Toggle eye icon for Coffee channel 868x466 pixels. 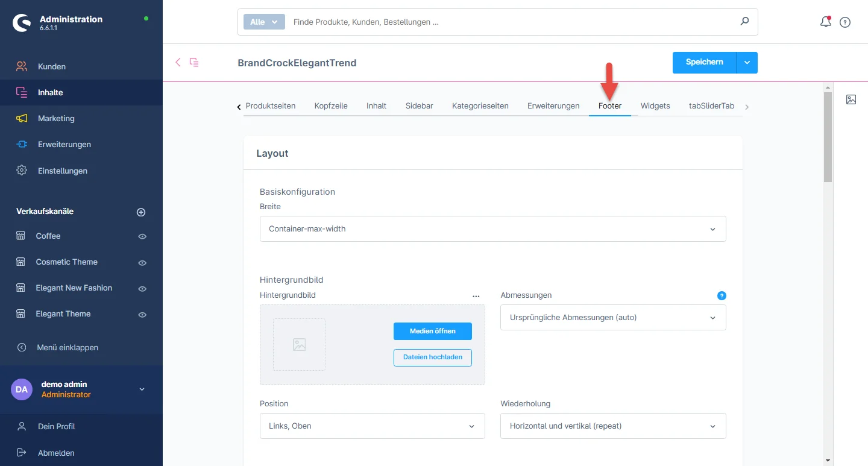coord(142,236)
